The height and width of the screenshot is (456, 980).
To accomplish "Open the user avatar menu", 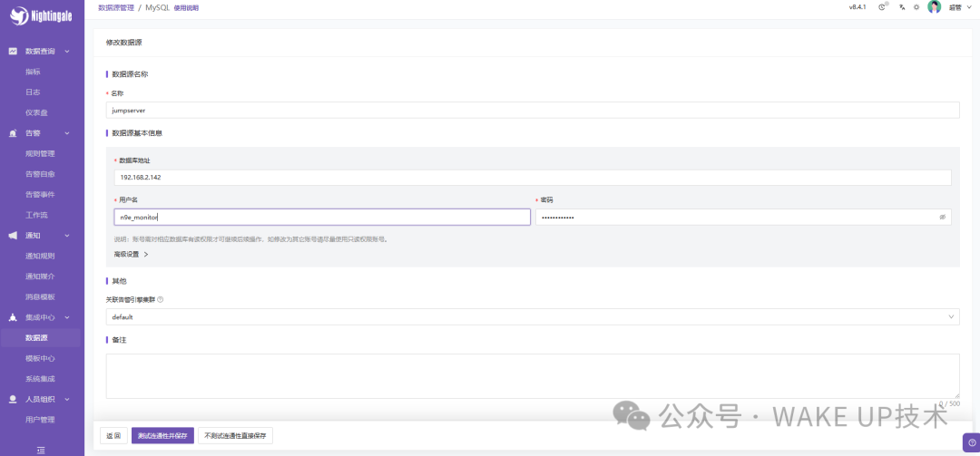I will click(934, 7).
